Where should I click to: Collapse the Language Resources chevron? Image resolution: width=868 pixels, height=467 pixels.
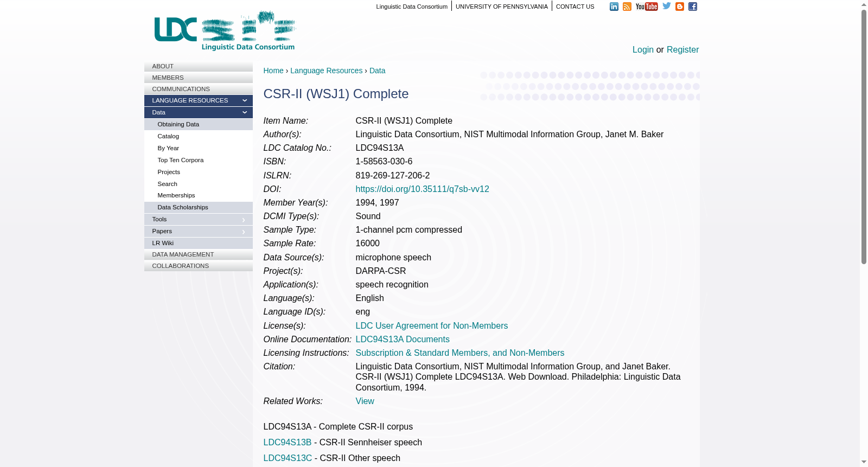[x=245, y=100]
